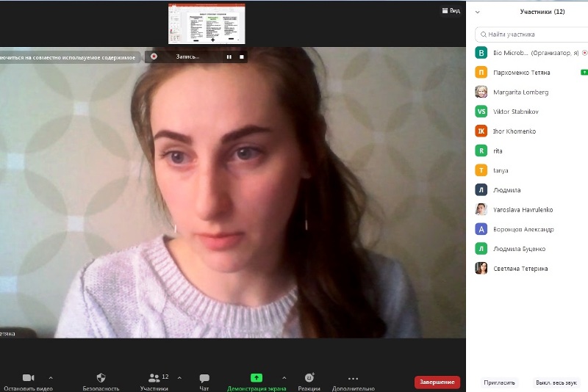Click the Stop Video camera icon
Viewport: 588px width, 392px height.
29,377
